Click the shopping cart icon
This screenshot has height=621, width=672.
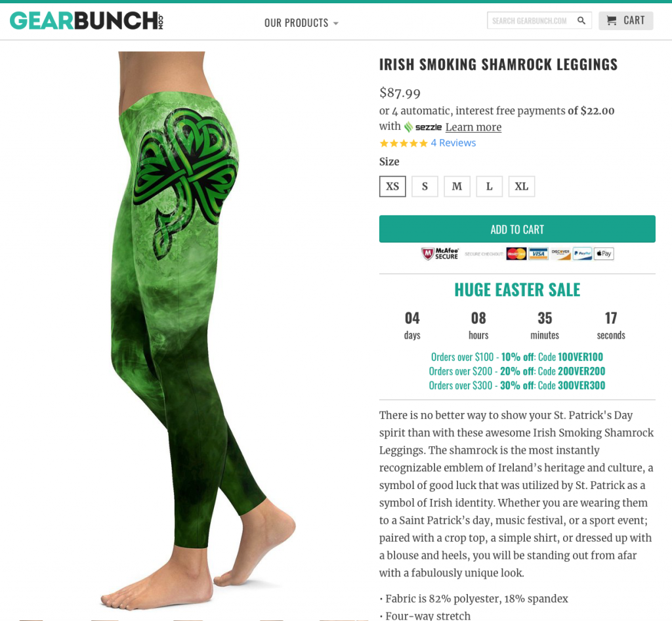point(612,20)
